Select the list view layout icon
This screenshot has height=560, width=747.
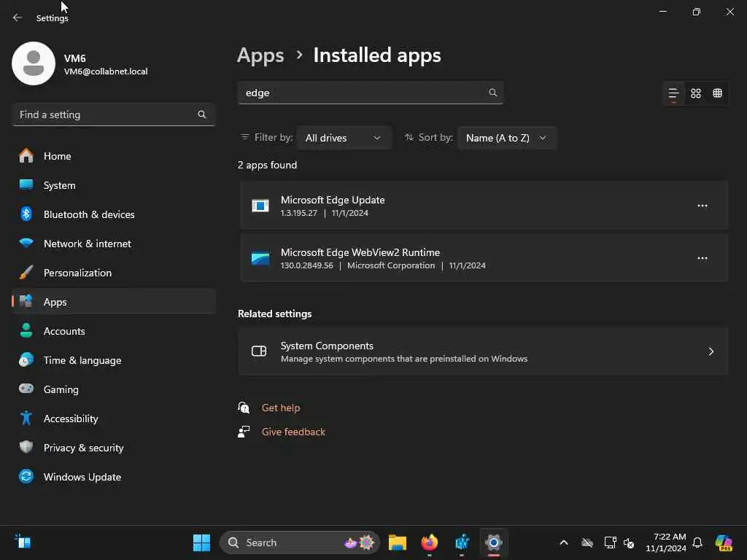(x=673, y=93)
